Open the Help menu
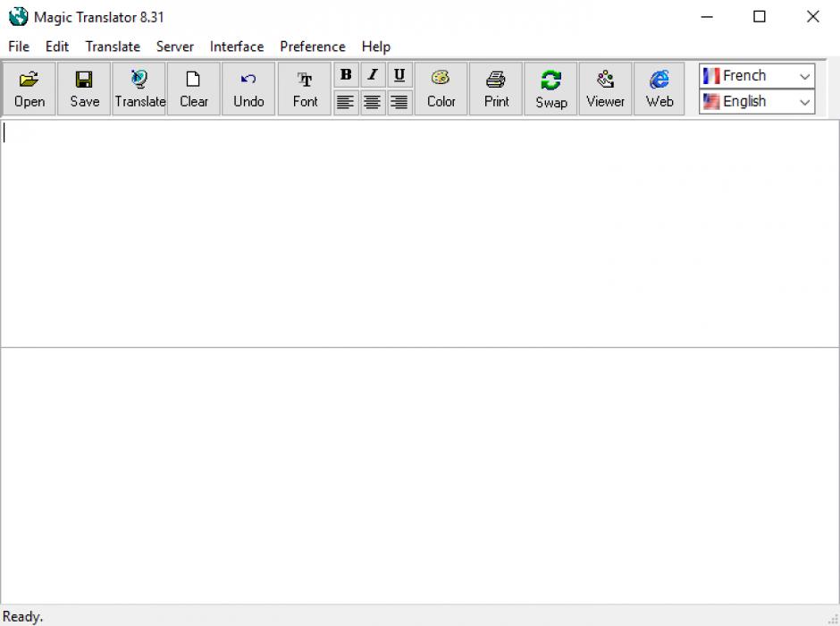The image size is (840, 626). pos(375,47)
